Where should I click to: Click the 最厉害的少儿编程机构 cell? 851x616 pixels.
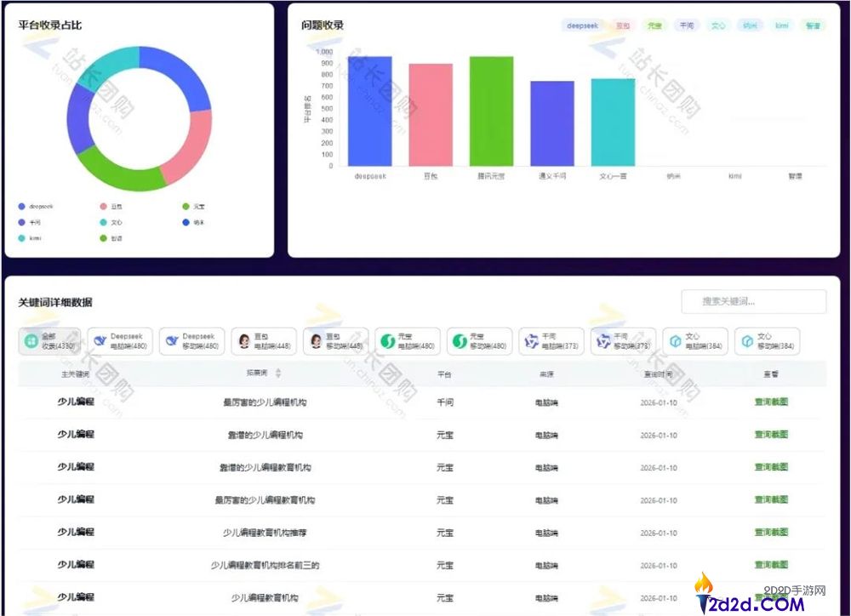click(265, 402)
